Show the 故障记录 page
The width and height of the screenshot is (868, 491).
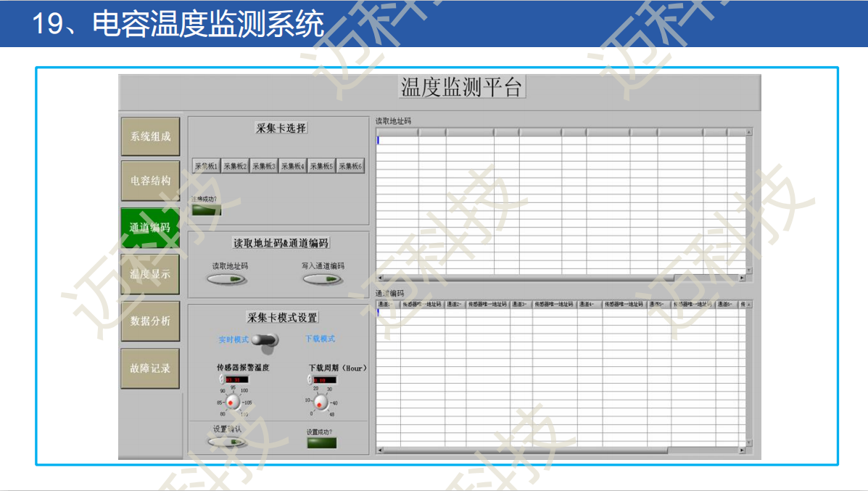151,368
